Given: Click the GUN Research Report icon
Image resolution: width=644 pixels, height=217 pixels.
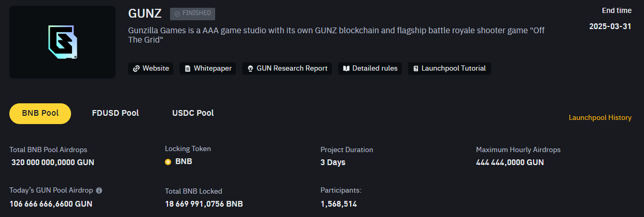Looking at the screenshot, I should 250,69.
